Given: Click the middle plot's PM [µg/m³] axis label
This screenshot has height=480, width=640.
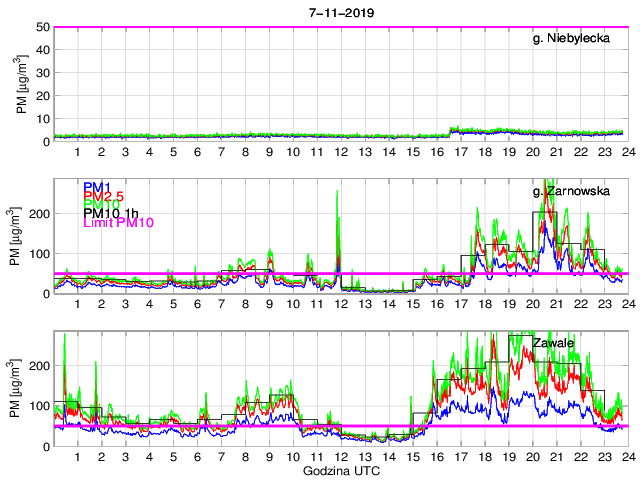Looking at the screenshot, I should [x=15, y=236].
